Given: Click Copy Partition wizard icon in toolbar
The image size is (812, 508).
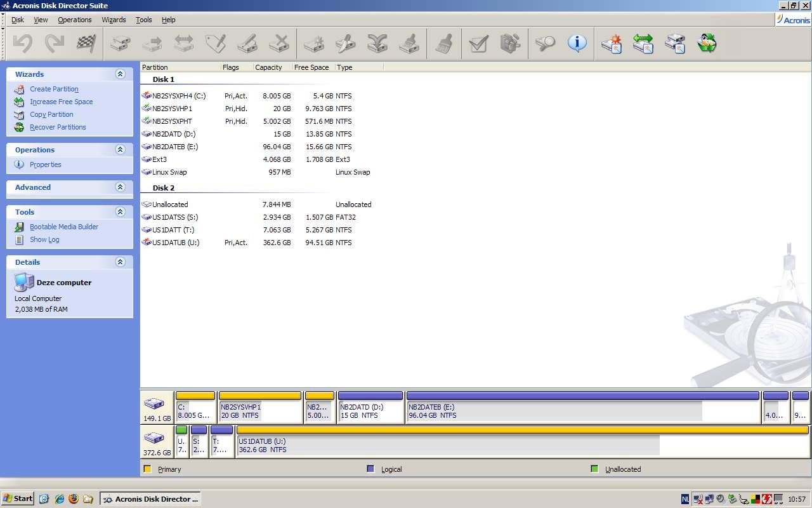Looking at the screenshot, I should (675, 43).
